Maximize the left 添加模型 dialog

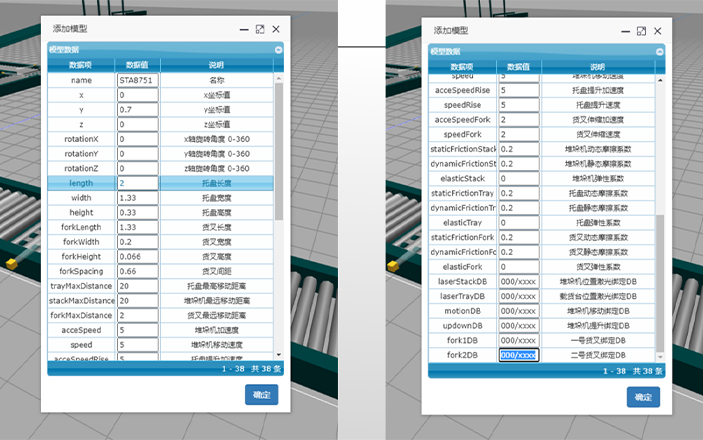(260, 30)
